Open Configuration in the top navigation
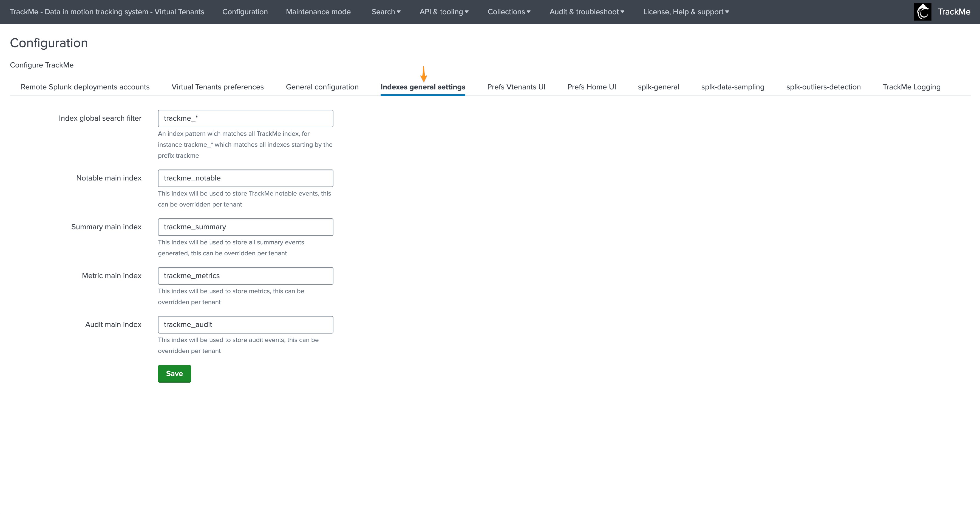Screen dimensions: 980x514 [x=245, y=12]
